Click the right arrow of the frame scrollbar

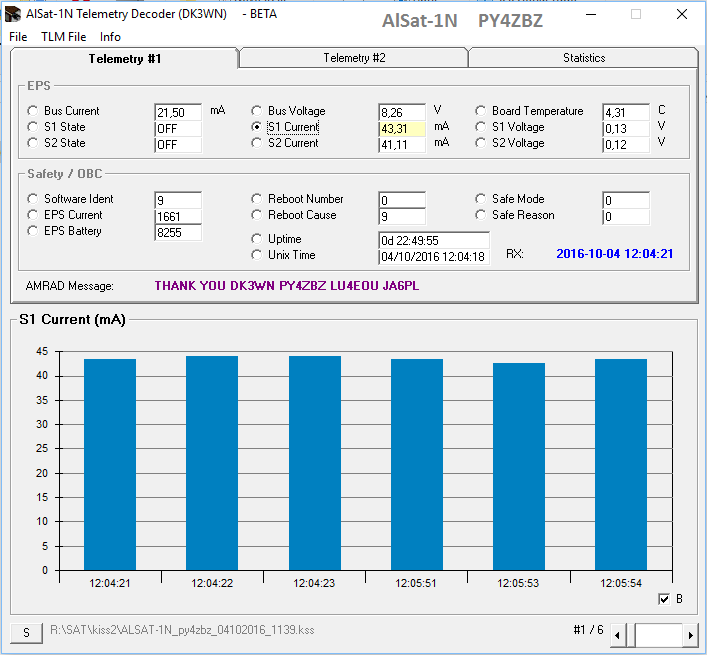pyautogui.click(x=689, y=635)
